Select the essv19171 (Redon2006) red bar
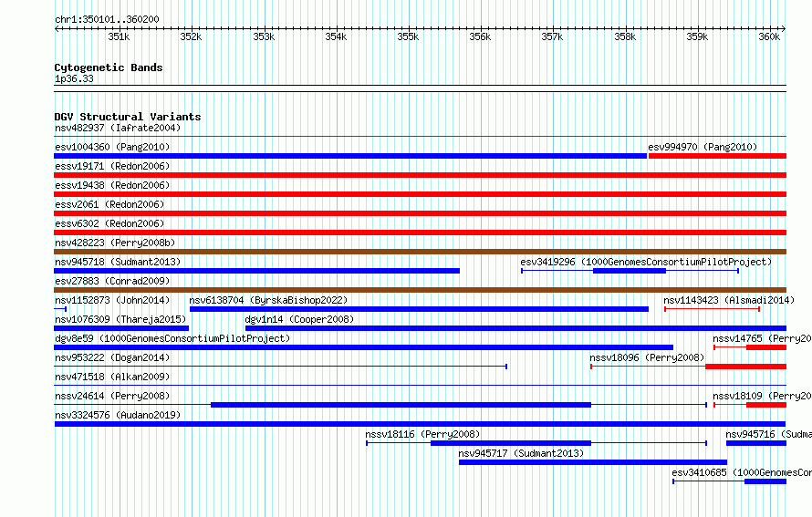Viewport: 812px width, 517px height. tap(420, 175)
